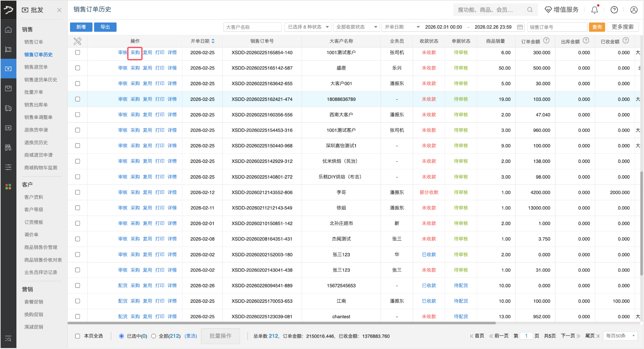Open 详情 link on the 江南 order row
Viewport: 644px width, 349px height.
[x=172, y=301]
